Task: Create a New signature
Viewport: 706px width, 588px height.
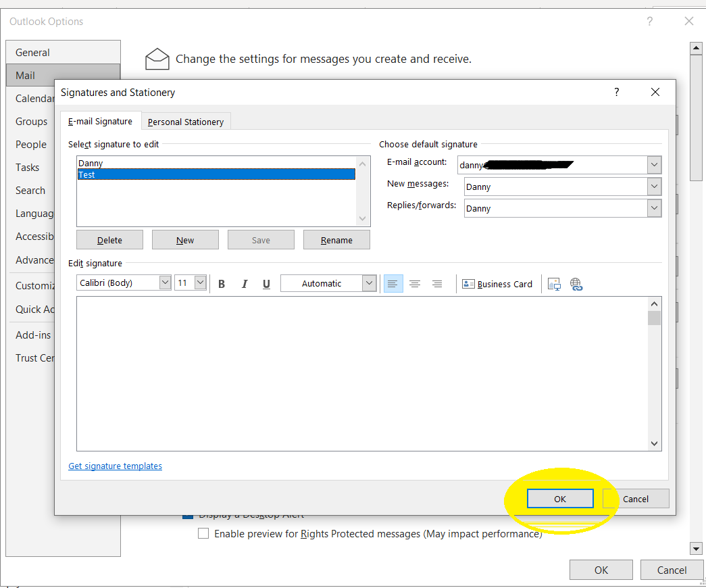Action: point(185,240)
